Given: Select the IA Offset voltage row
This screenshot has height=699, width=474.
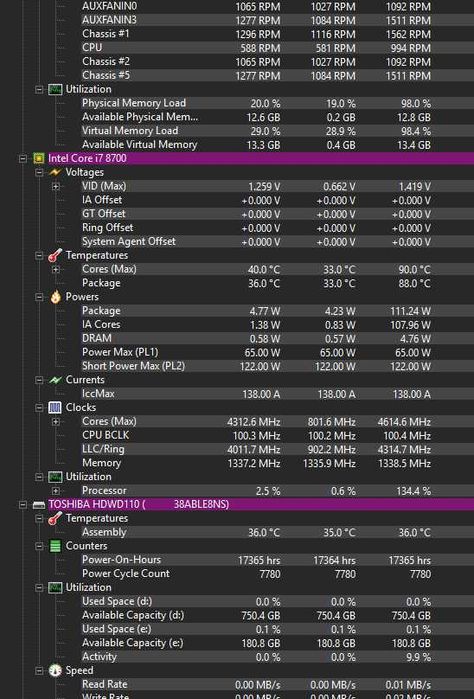Looking at the screenshot, I should coord(277,200).
